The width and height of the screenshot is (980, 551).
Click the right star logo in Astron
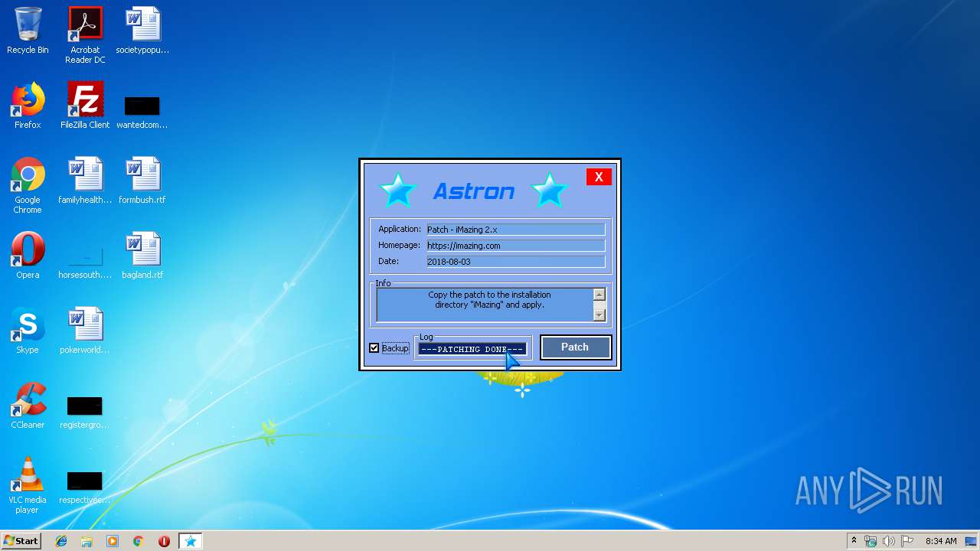(x=549, y=191)
